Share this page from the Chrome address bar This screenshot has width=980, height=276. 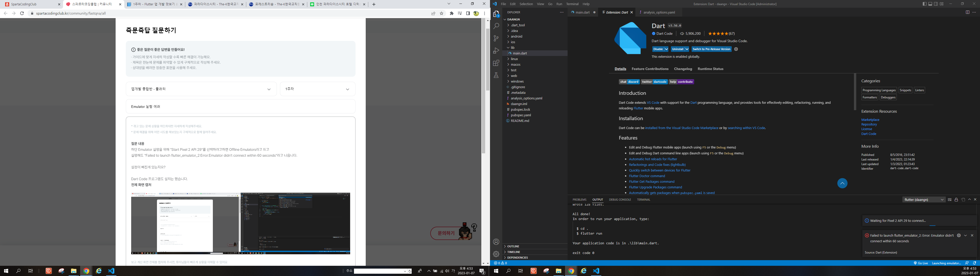[x=433, y=13]
